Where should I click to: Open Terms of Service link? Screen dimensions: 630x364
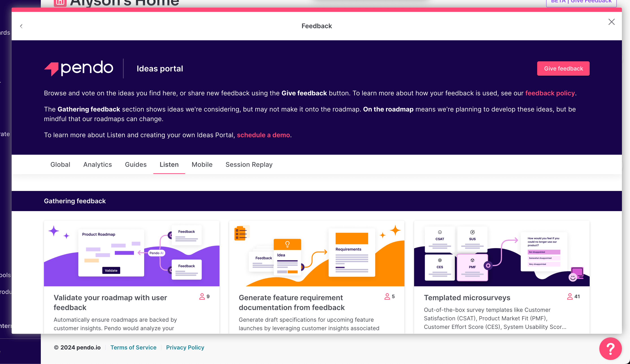tap(133, 347)
